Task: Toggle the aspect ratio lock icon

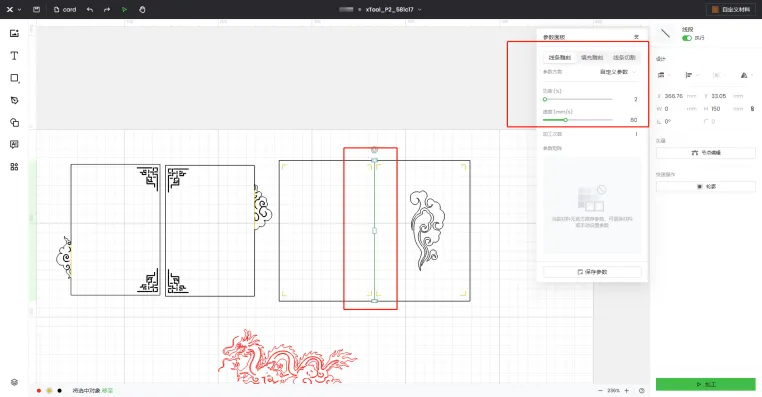Action: click(x=752, y=109)
